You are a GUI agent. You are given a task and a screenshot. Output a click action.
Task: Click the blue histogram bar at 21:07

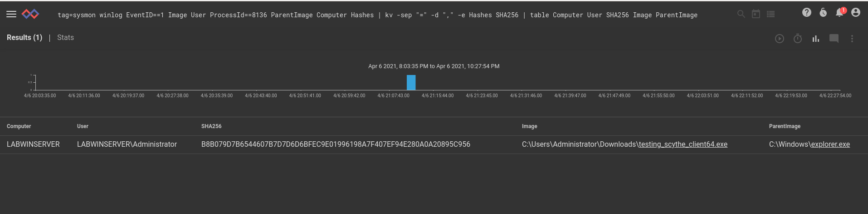click(411, 82)
